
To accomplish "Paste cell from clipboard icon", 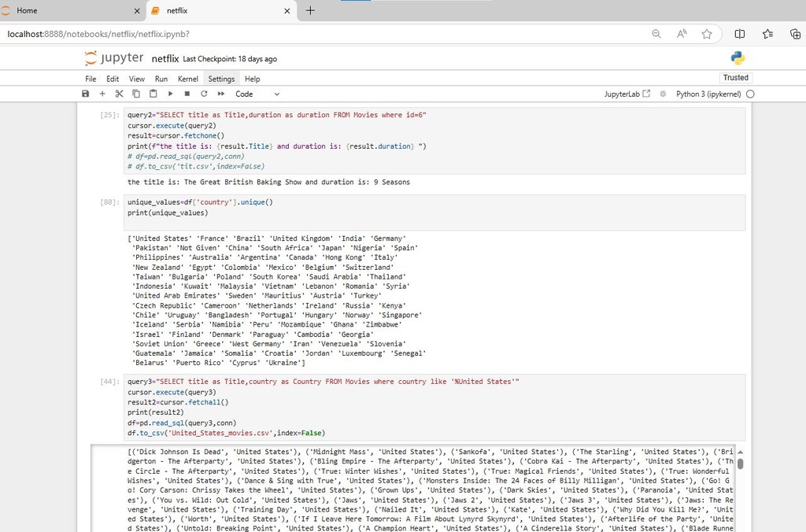I will 153,94.
